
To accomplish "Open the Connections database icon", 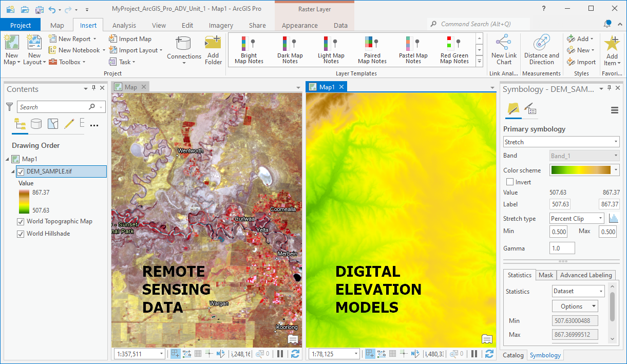I will pyautogui.click(x=184, y=44).
